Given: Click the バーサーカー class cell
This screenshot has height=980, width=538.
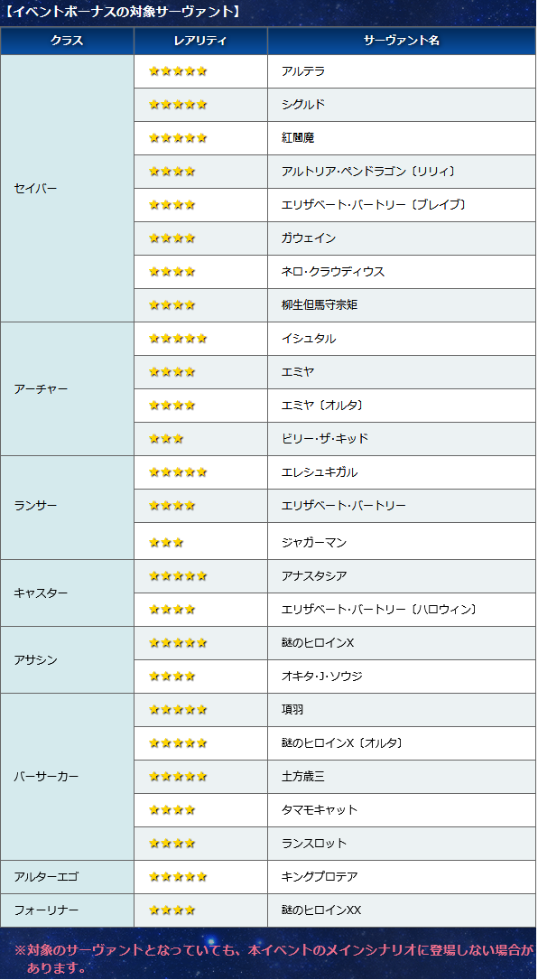Looking at the screenshot, I should click(67, 777).
